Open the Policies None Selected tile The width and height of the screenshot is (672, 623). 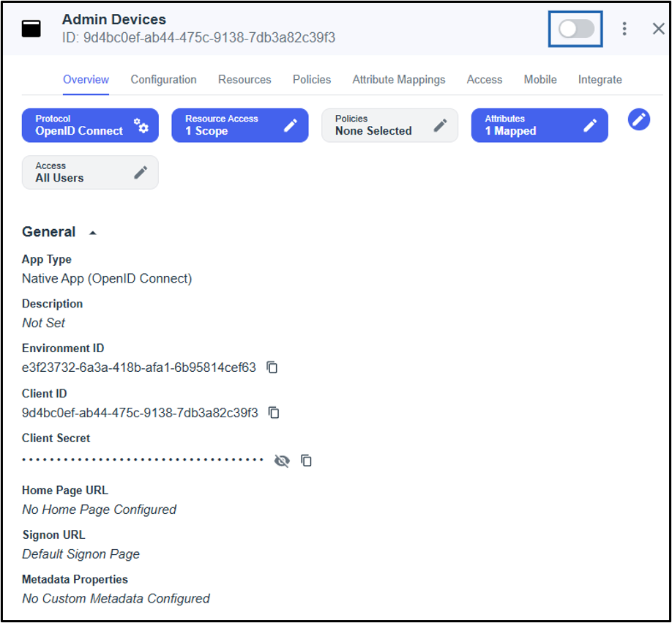(x=389, y=125)
